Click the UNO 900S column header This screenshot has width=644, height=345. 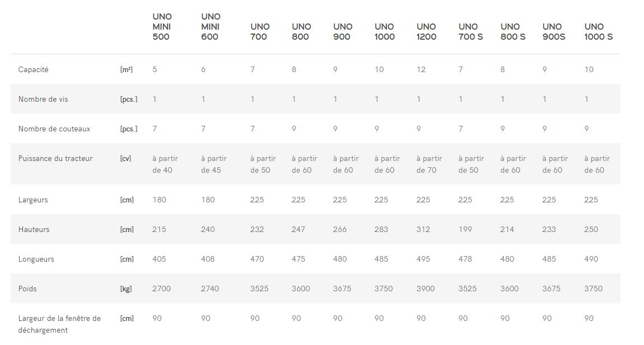[x=553, y=32]
